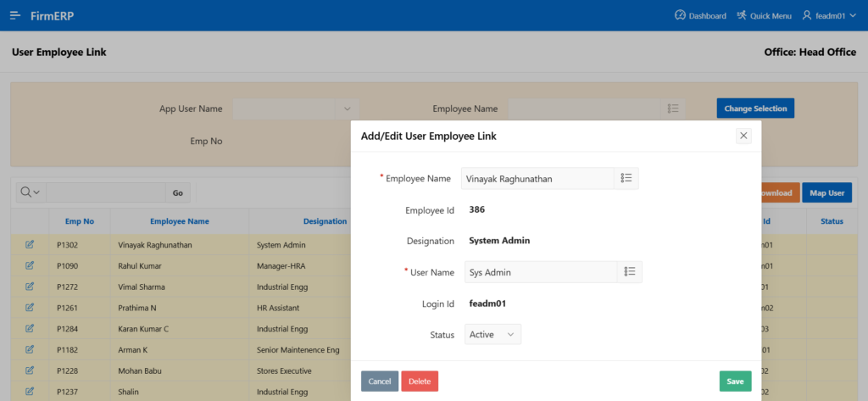868x401 pixels.
Task: Cancel the user employee link edit
Action: click(379, 382)
